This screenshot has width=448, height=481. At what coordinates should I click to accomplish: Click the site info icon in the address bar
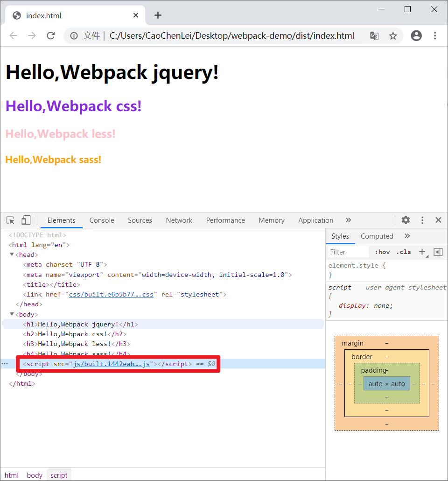pyautogui.click(x=74, y=36)
